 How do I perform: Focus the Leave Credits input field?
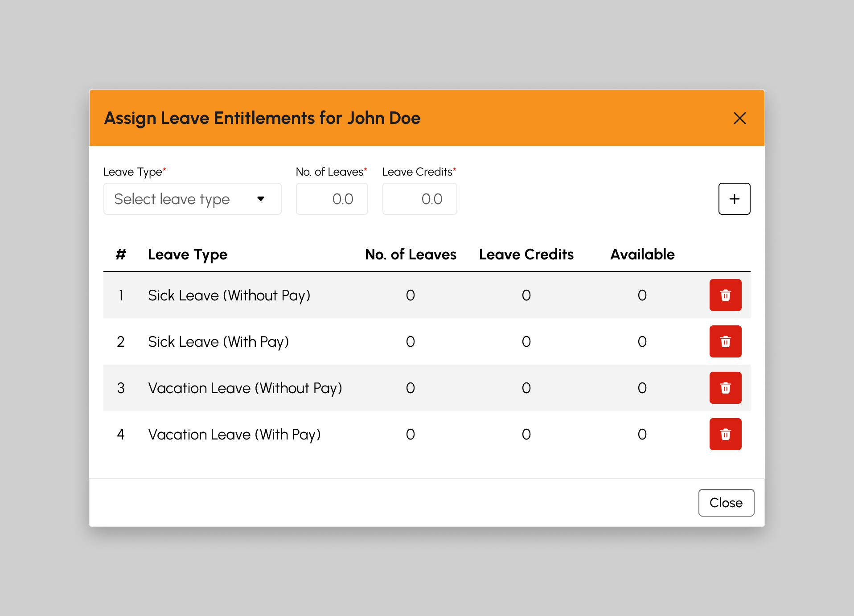[x=419, y=199]
